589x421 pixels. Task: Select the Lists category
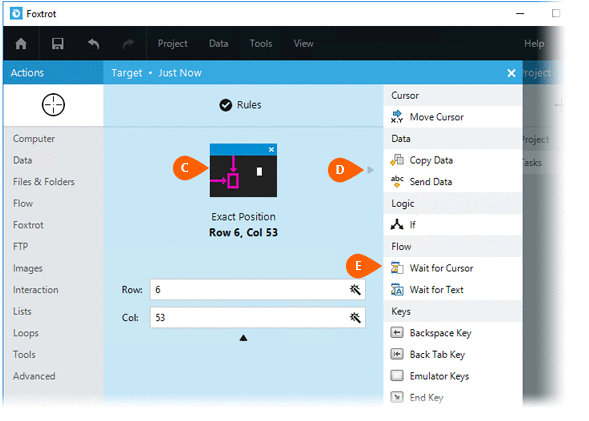22,311
